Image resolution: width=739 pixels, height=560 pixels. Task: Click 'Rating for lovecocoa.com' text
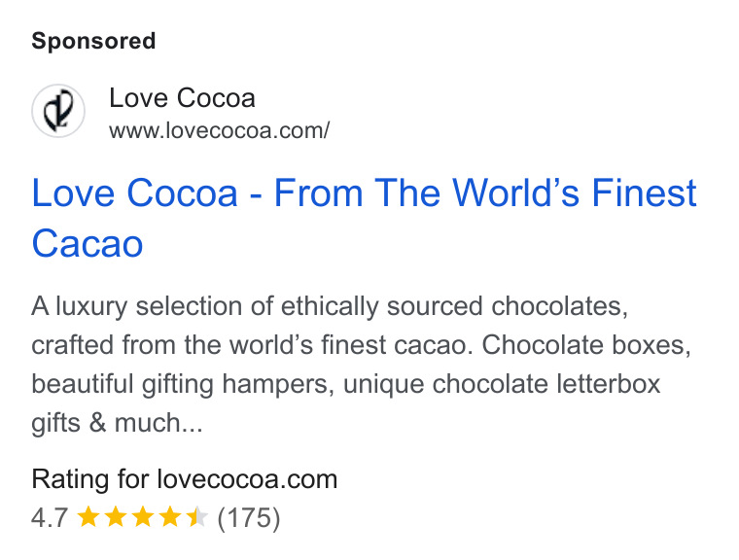(x=185, y=479)
